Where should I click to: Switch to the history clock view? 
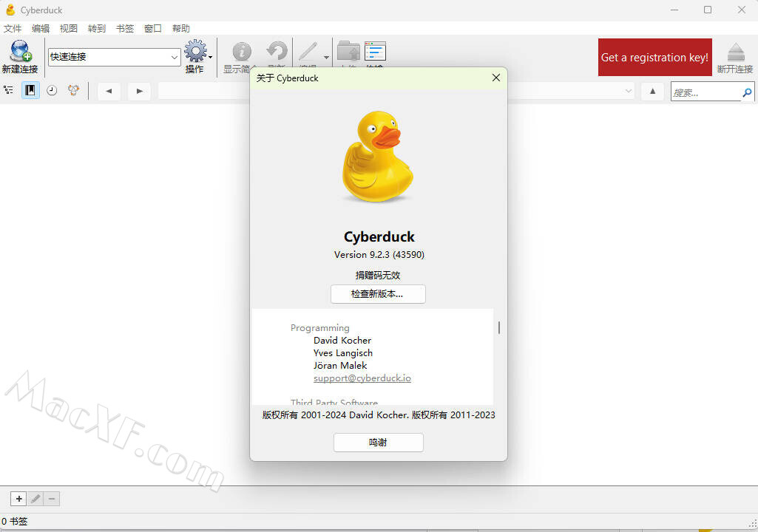pyautogui.click(x=52, y=90)
